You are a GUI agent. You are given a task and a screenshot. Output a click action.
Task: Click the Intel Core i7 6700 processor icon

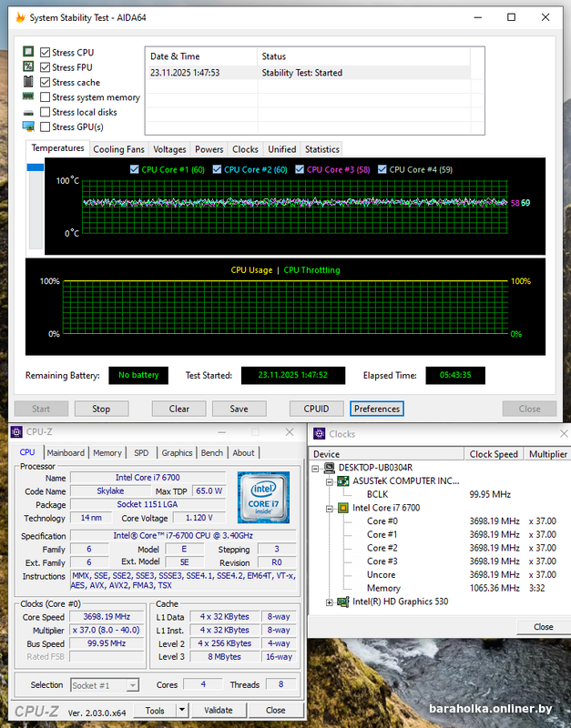point(343,508)
